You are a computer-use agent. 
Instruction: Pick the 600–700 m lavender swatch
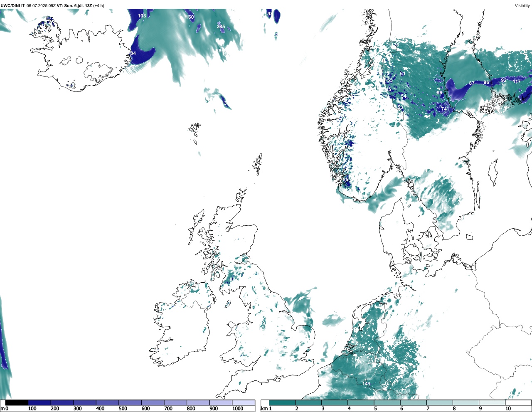[x=153, y=402]
